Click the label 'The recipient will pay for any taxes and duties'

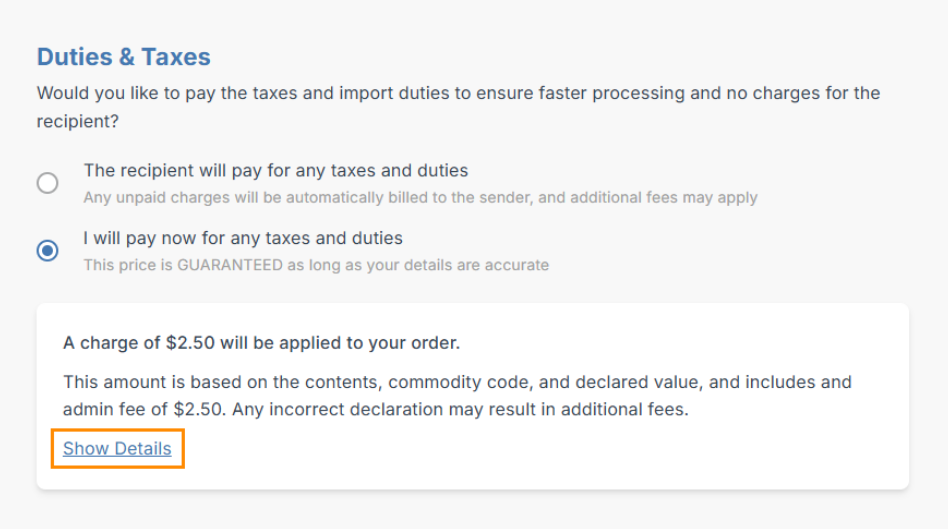(x=276, y=171)
